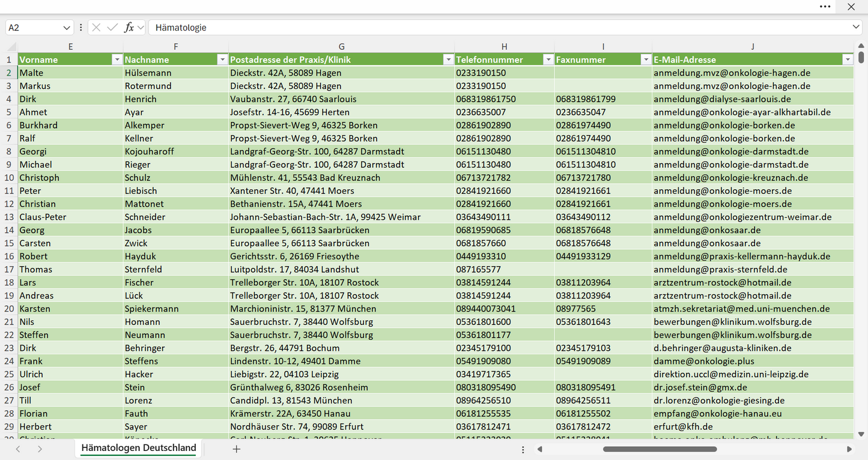The height and width of the screenshot is (460, 868).
Task: Click the horizontal scrollbar thumb
Action: pyautogui.click(x=660, y=449)
